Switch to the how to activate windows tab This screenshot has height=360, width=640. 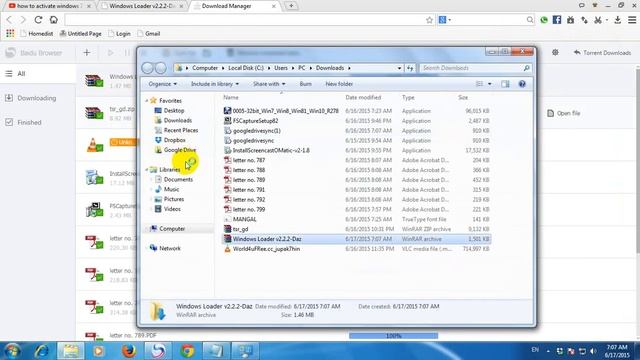[x=48, y=6]
